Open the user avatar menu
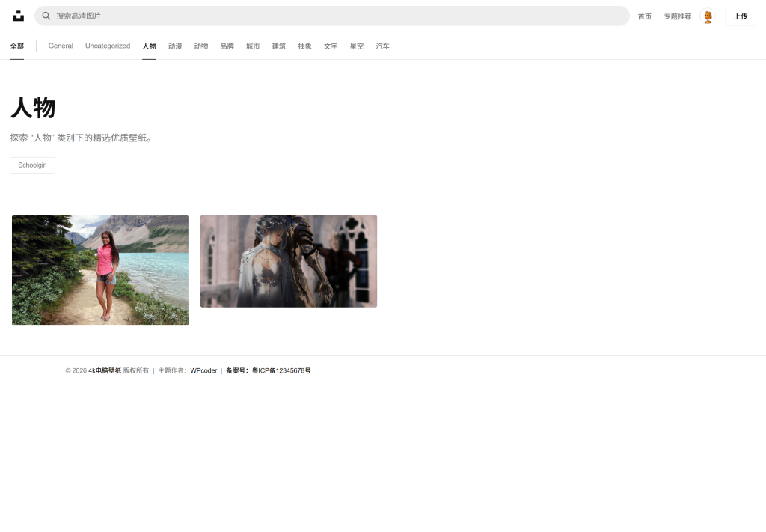 coord(707,16)
